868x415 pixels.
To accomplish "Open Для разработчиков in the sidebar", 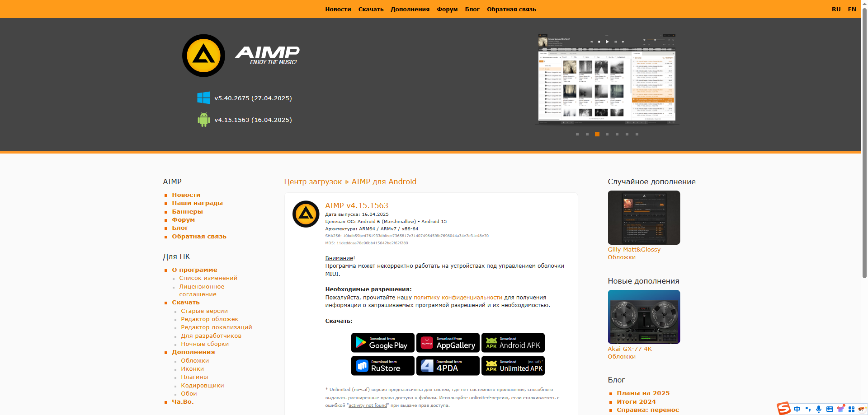I will [x=211, y=336].
